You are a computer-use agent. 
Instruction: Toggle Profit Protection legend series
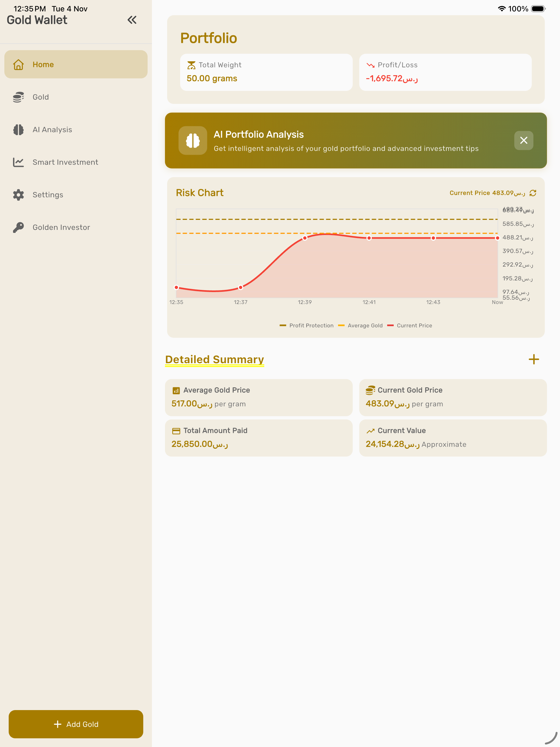(x=307, y=325)
